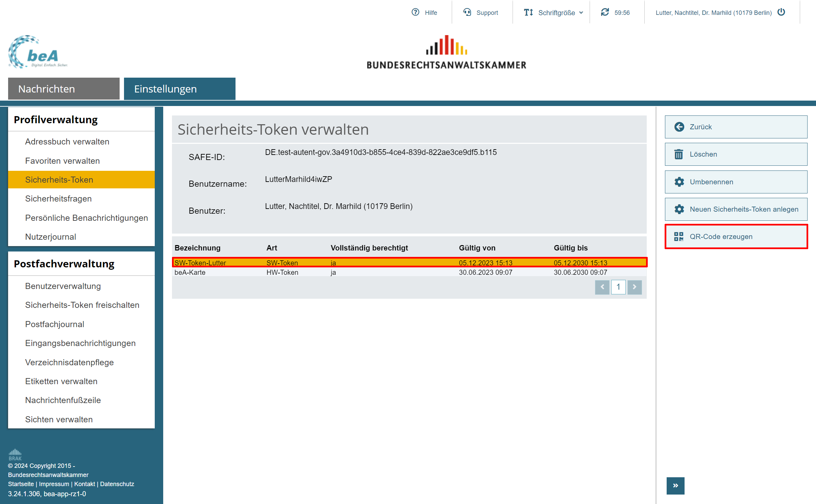Open the Datenschutz footer link
Viewport: 816px width, 504px height.
(117, 484)
